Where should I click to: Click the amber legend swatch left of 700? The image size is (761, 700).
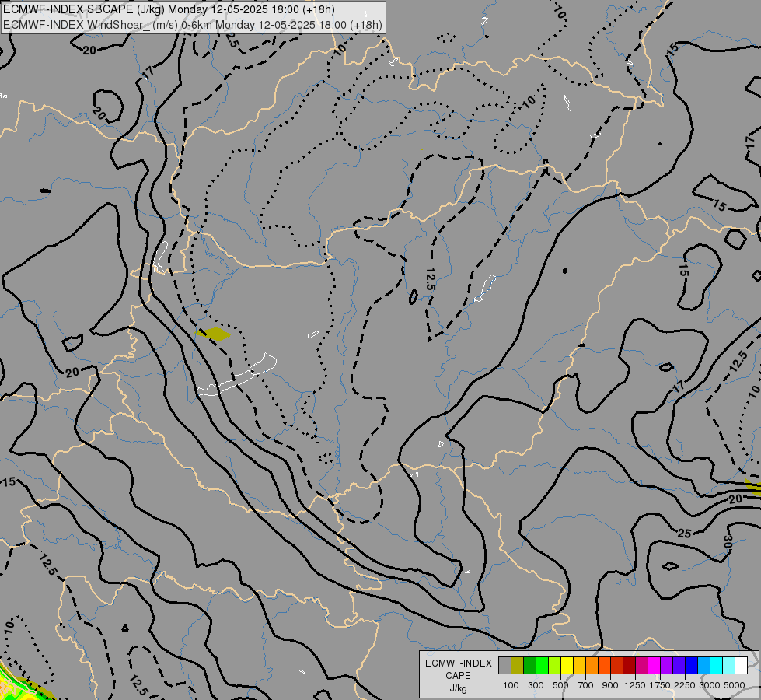coord(579,665)
